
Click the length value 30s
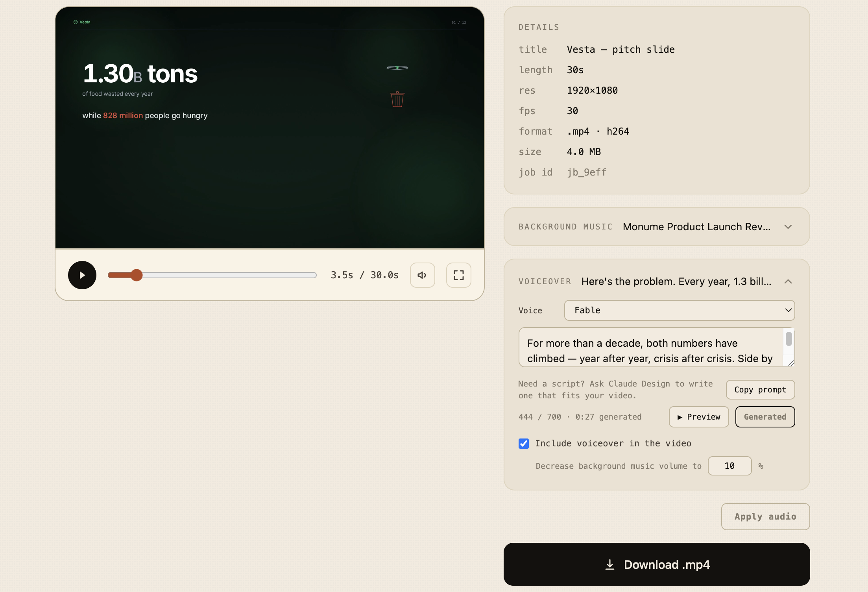tap(575, 70)
